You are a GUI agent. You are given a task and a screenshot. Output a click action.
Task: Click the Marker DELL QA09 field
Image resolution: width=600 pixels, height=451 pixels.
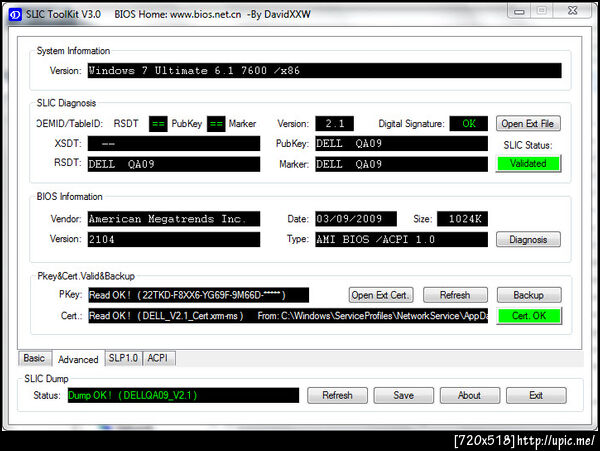pyautogui.click(x=401, y=164)
